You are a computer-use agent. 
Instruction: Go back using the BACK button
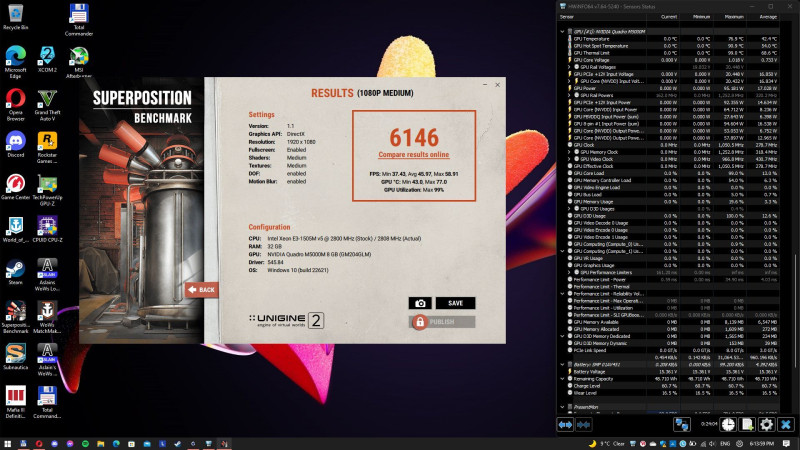[x=202, y=290]
